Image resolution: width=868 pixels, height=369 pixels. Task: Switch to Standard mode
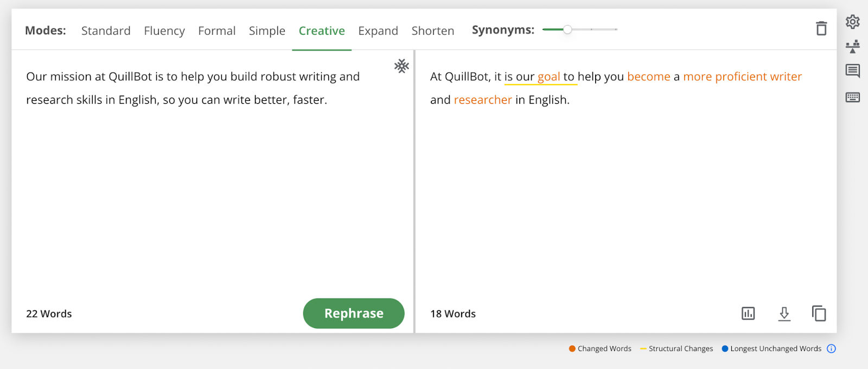click(x=106, y=31)
